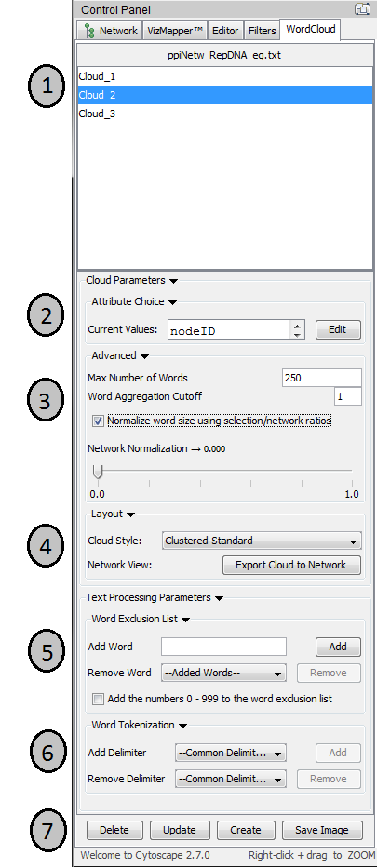Open the Add Delimiter dropdown
The image size is (377, 868).
pyautogui.click(x=231, y=754)
